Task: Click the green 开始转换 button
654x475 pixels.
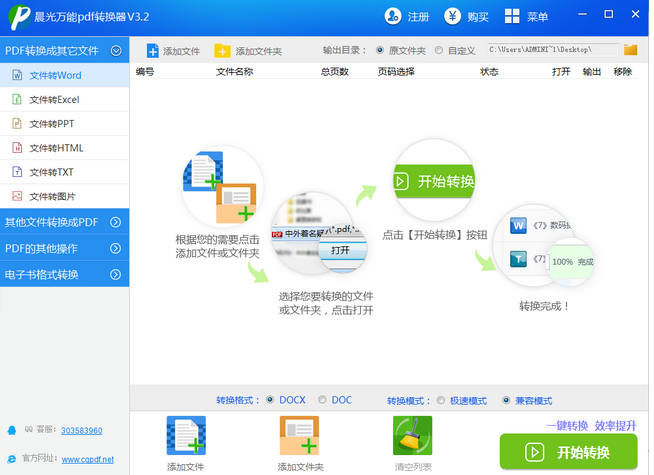Action: (568, 452)
